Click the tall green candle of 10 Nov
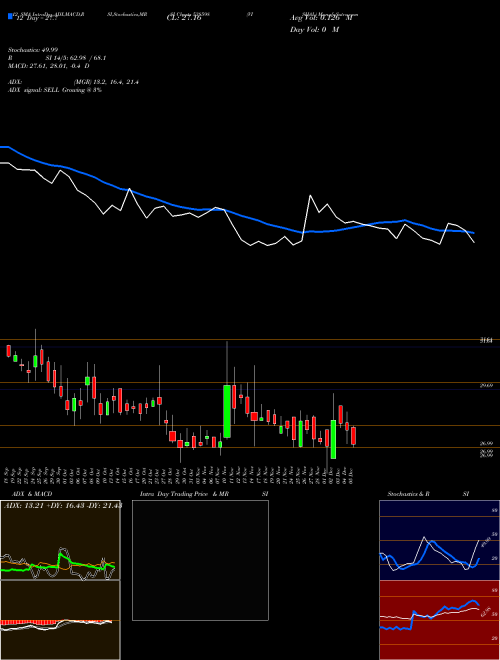Screen dimensions: 500x660 point(227,411)
